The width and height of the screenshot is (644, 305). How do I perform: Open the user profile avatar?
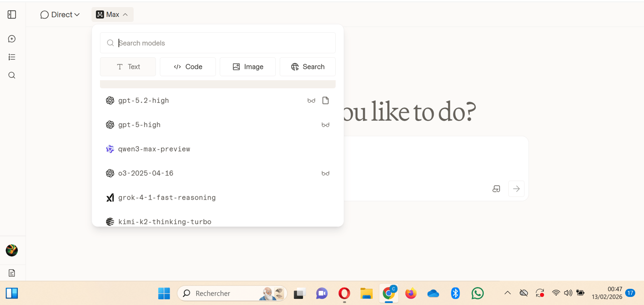(x=12, y=250)
